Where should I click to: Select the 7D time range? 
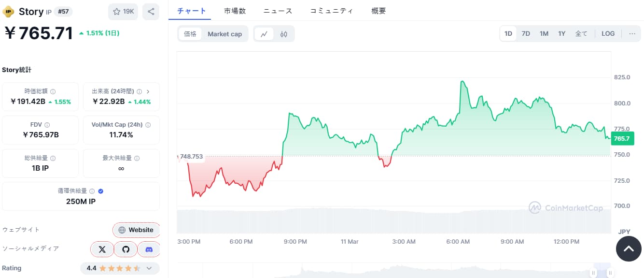tap(526, 34)
